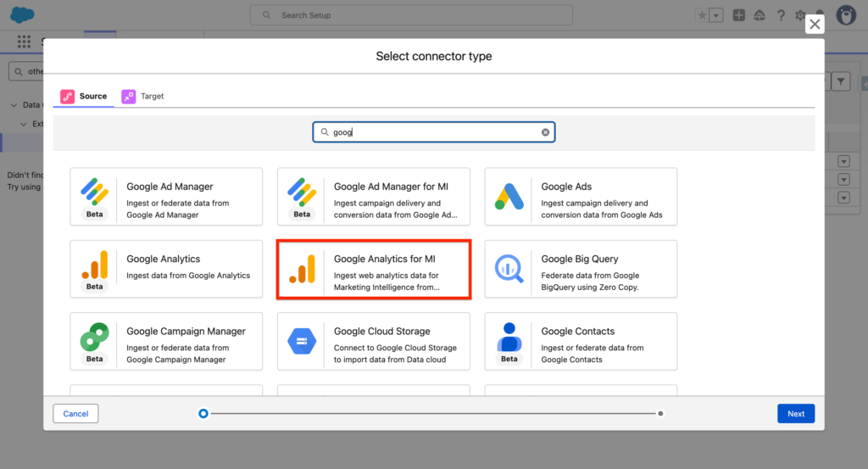The image size is (868, 469).
Task: Select the Google Cloud Storage icon
Action: [302, 341]
